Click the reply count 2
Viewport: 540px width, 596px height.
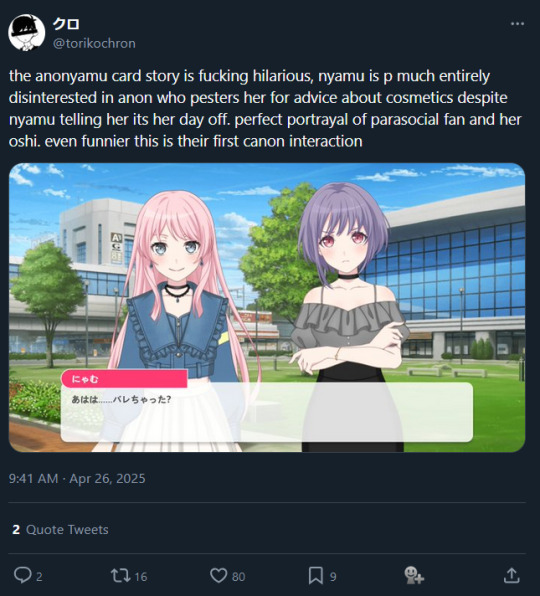coord(39,577)
